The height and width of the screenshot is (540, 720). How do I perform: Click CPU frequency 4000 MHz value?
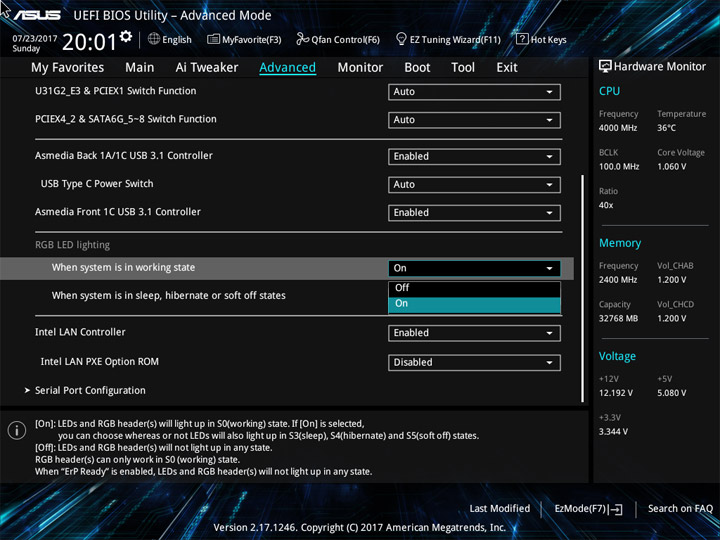pos(618,128)
